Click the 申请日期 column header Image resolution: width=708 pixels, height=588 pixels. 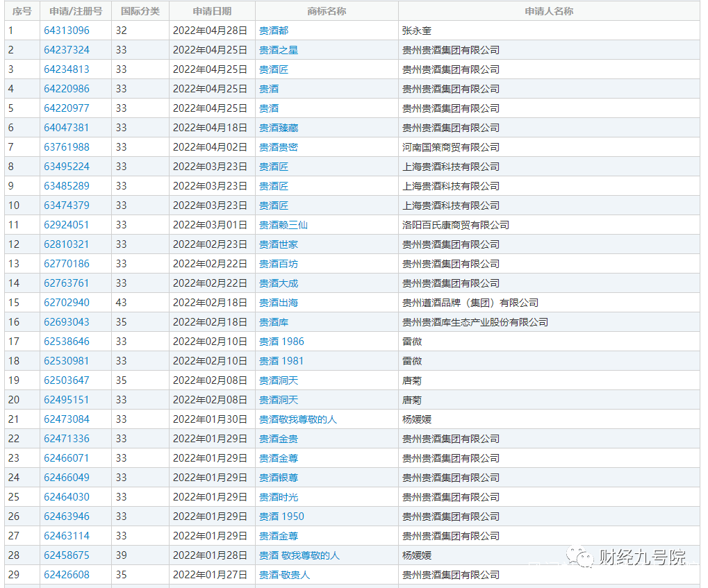click(x=212, y=11)
